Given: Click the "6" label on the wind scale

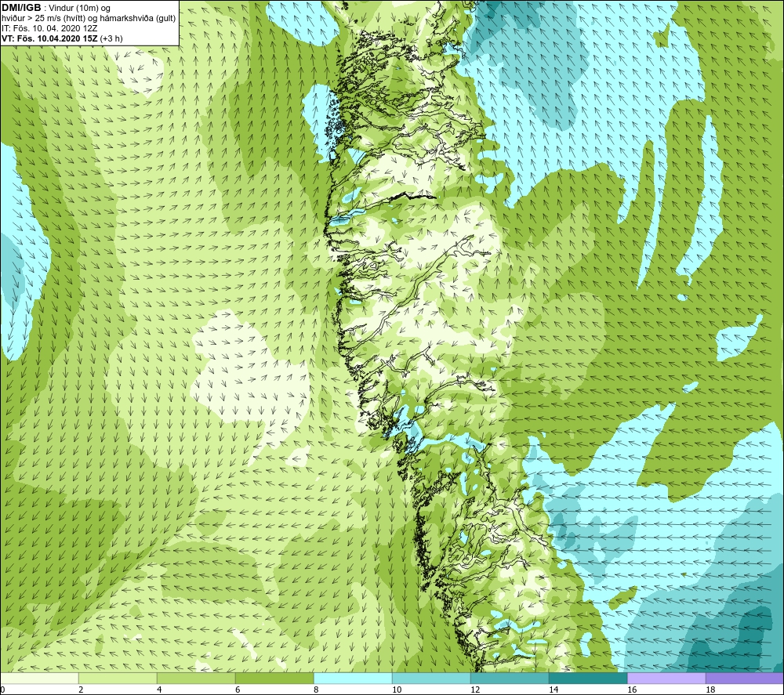Looking at the screenshot, I should pos(238,690).
